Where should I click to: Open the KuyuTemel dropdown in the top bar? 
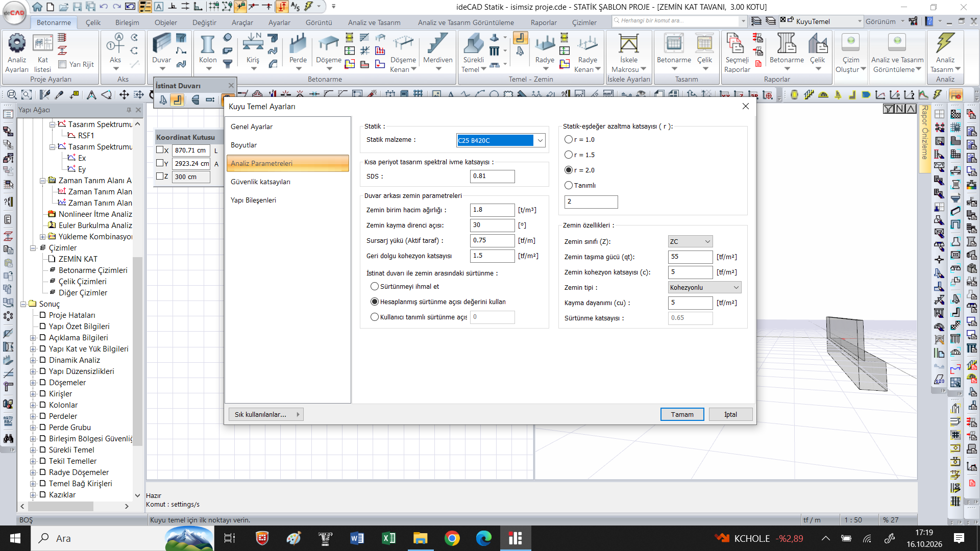pyautogui.click(x=859, y=21)
